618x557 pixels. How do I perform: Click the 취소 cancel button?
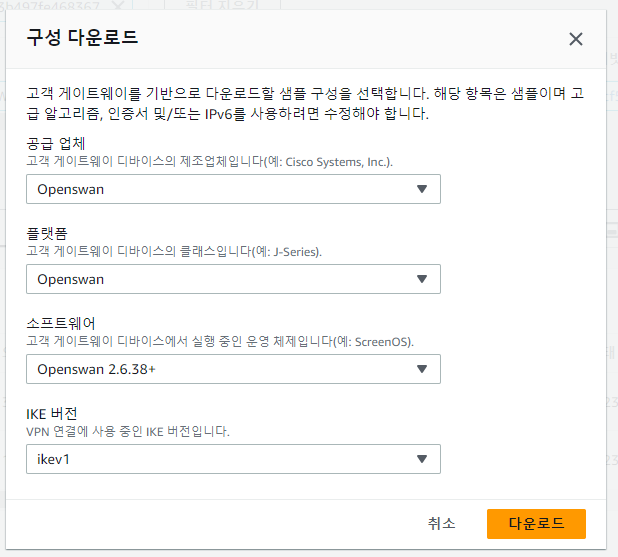pyautogui.click(x=441, y=523)
